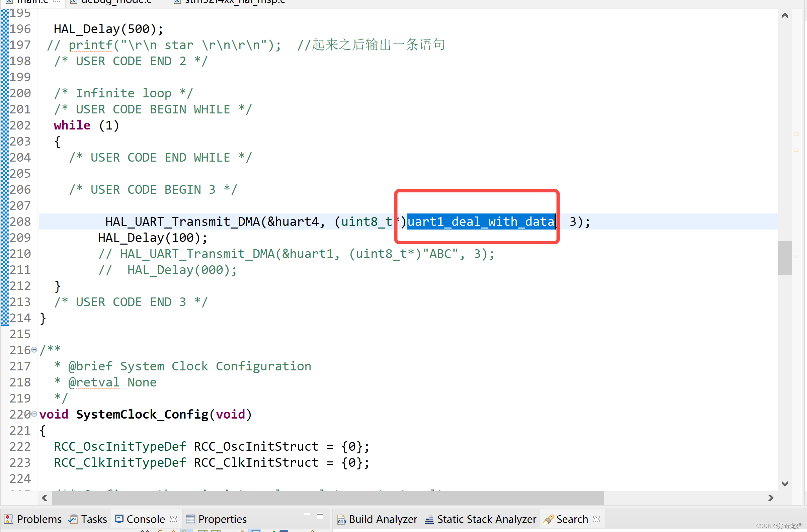Click the Console tab icon

[119, 519]
